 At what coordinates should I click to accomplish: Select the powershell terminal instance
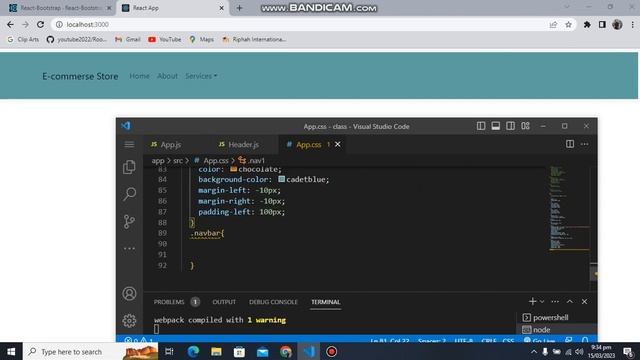click(x=557, y=318)
